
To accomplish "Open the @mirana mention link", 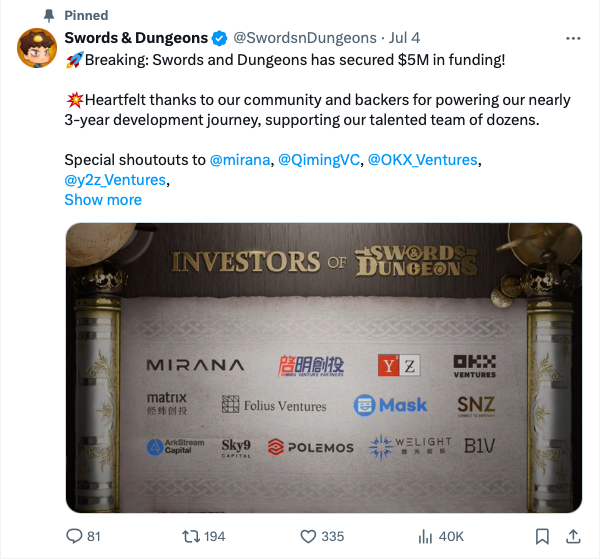I will point(240,159).
